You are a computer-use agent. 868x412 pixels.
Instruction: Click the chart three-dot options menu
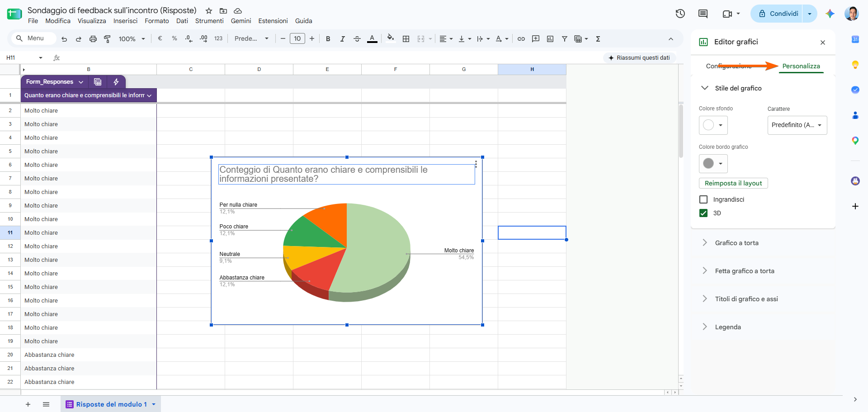(476, 164)
